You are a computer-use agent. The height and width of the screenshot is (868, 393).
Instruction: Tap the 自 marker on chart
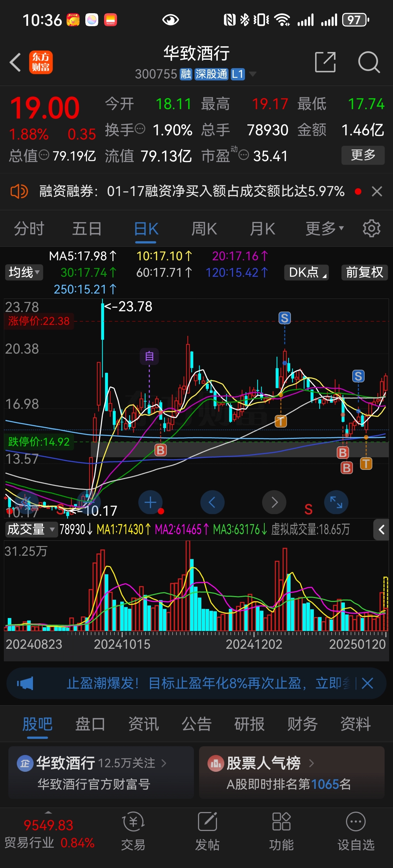149,356
